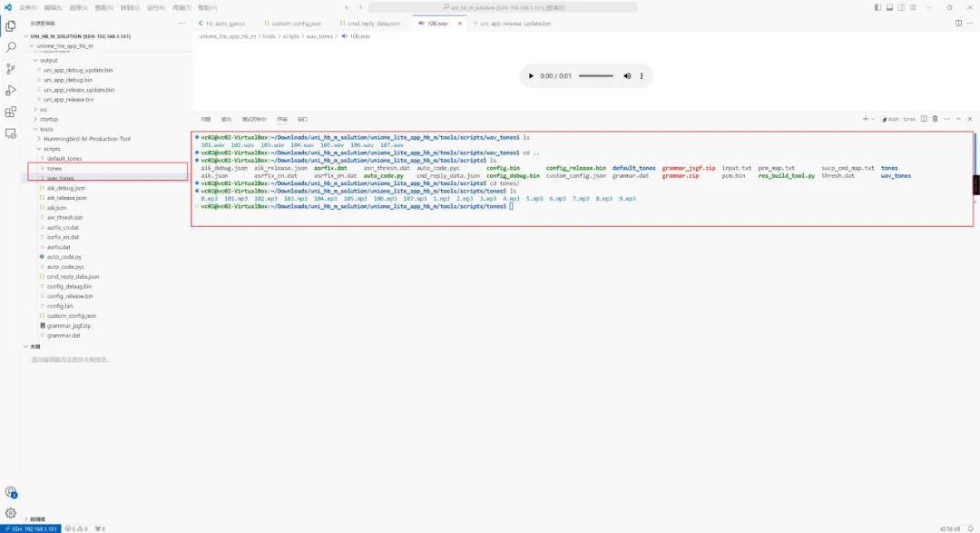Mute the audio player volume
Image resolution: width=980 pixels, height=533 pixels.
[x=627, y=75]
